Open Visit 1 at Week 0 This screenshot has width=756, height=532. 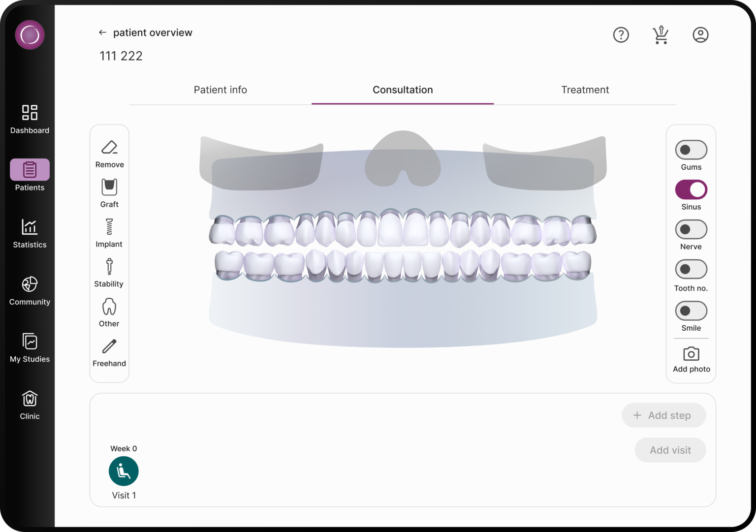coord(124,471)
